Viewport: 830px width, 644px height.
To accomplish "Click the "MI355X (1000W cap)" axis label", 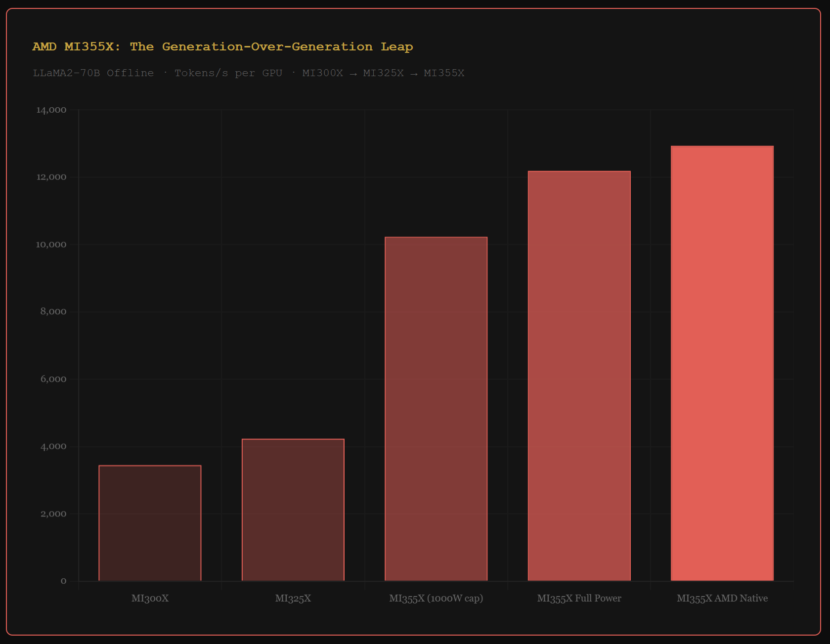I will 436,598.
